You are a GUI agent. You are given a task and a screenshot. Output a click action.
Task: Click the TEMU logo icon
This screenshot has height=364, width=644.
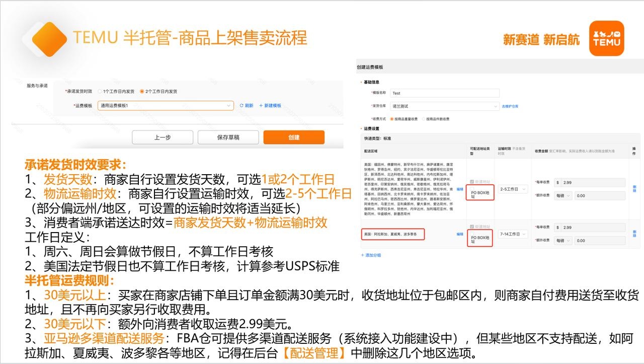point(606,38)
